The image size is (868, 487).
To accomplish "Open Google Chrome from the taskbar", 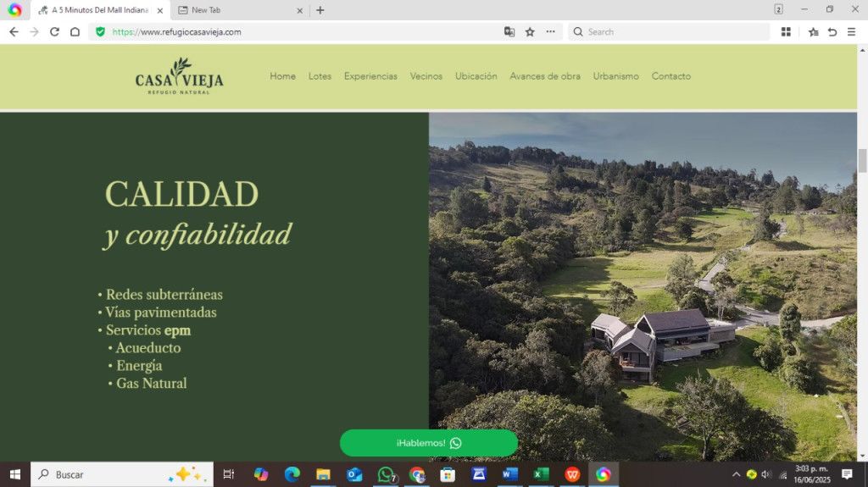I will (x=417, y=474).
